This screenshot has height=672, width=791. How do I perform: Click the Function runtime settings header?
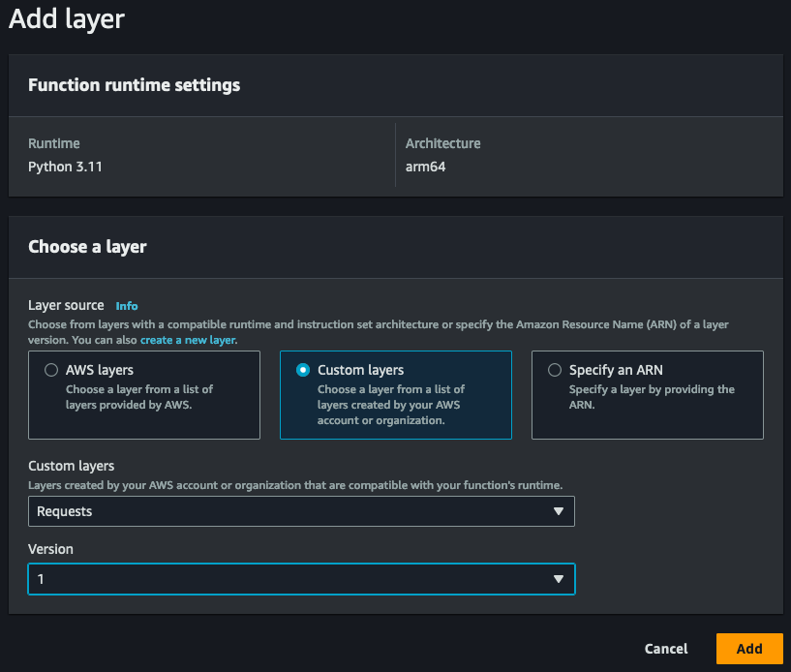point(134,85)
